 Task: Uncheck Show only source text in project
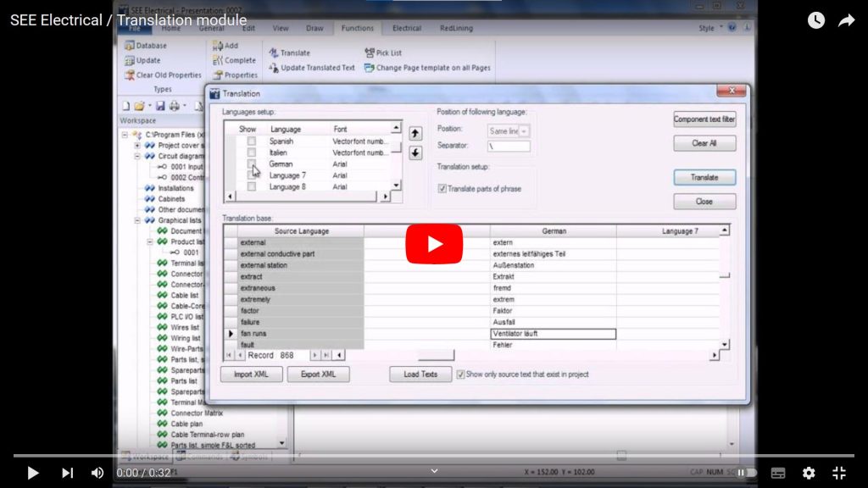(x=460, y=374)
